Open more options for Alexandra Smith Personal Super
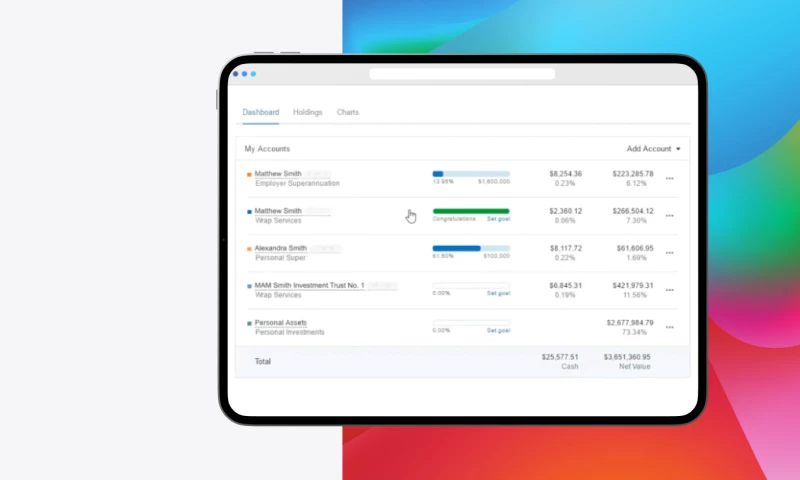 [x=669, y=253]
